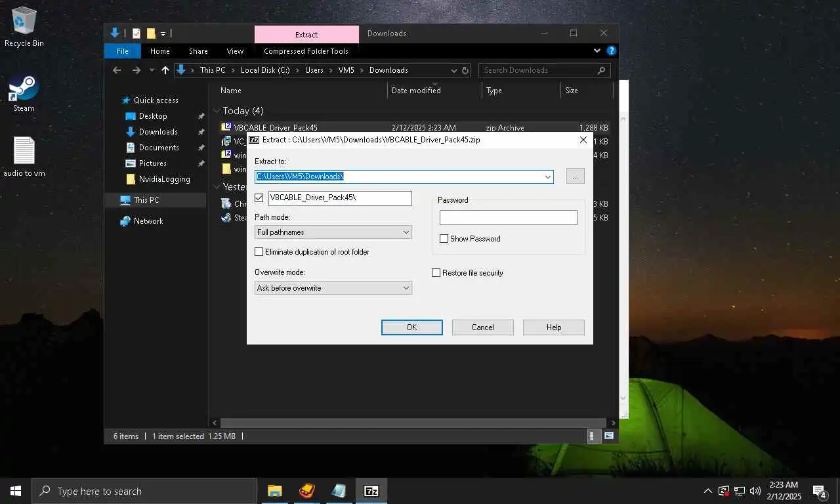Screen dimensions: 840x504
Task: Toggle the VBCABLE_Driver_Pack45 subfolder checkbox
Action: 259,198
